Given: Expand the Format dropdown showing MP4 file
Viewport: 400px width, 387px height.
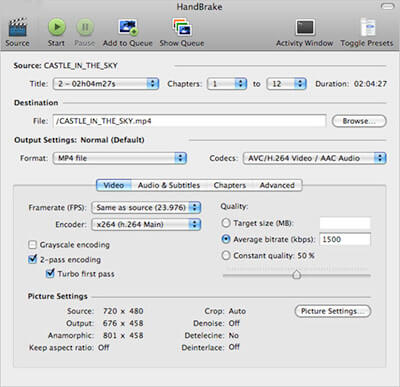Looking at the screenshot, I should coord(120,158).
